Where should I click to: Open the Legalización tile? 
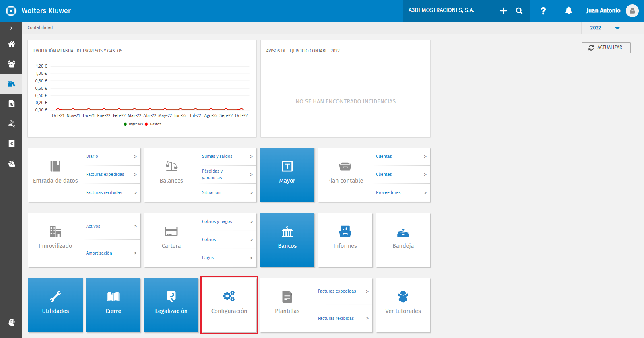pyautogui.click(x=171, y=305)
